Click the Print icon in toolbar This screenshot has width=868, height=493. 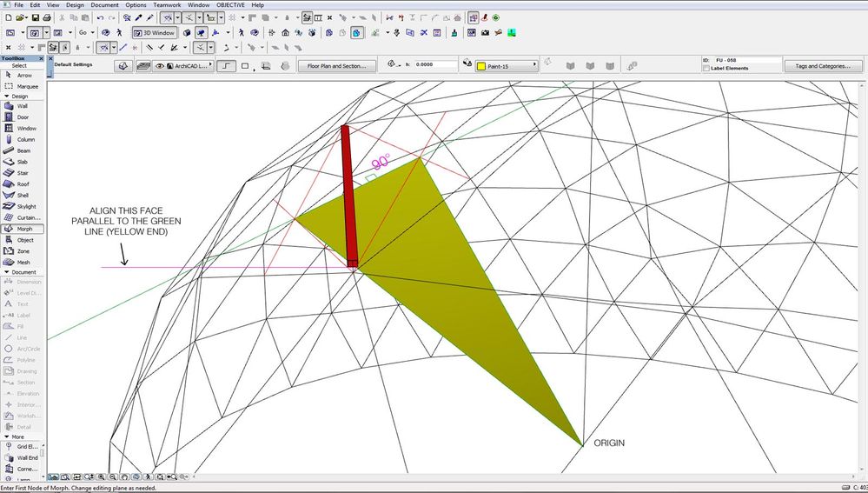[x=47, y=17]
